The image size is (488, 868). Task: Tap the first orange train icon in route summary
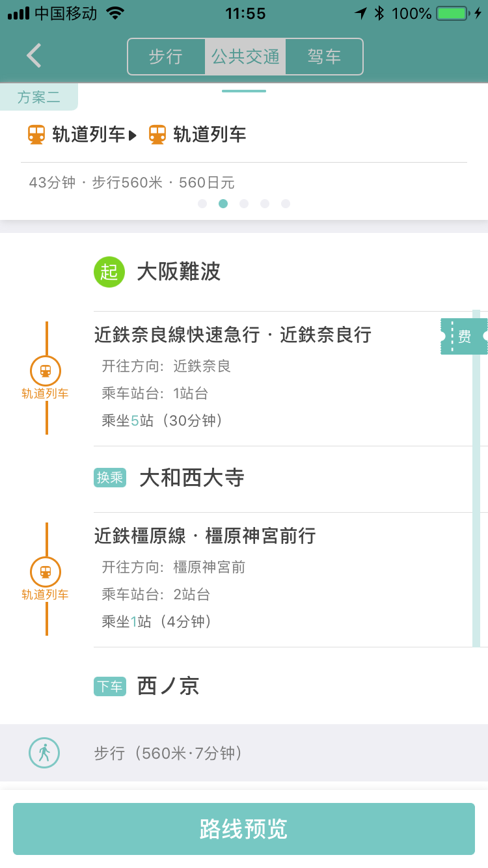pos(36,135)
